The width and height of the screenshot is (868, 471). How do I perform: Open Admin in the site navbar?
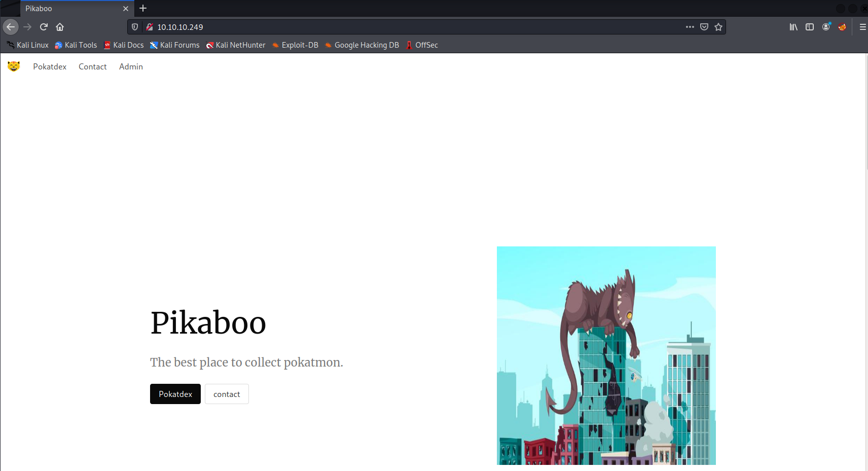coord(131,66)
